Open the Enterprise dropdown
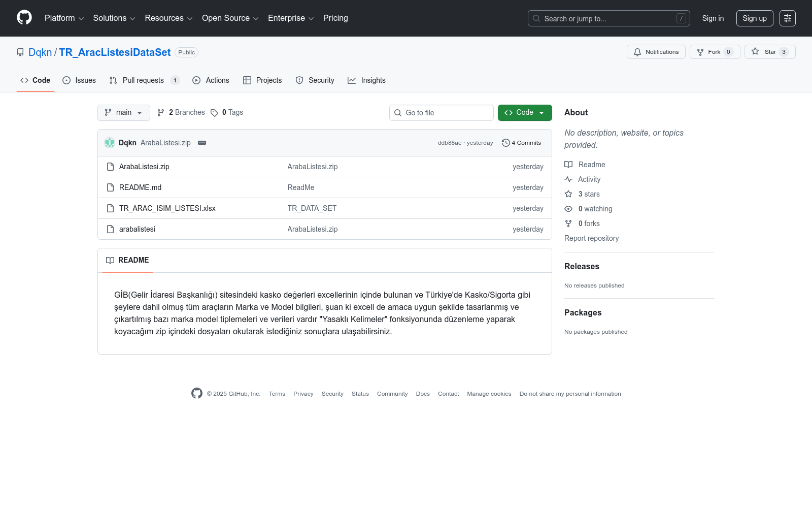 coord(291,18)
